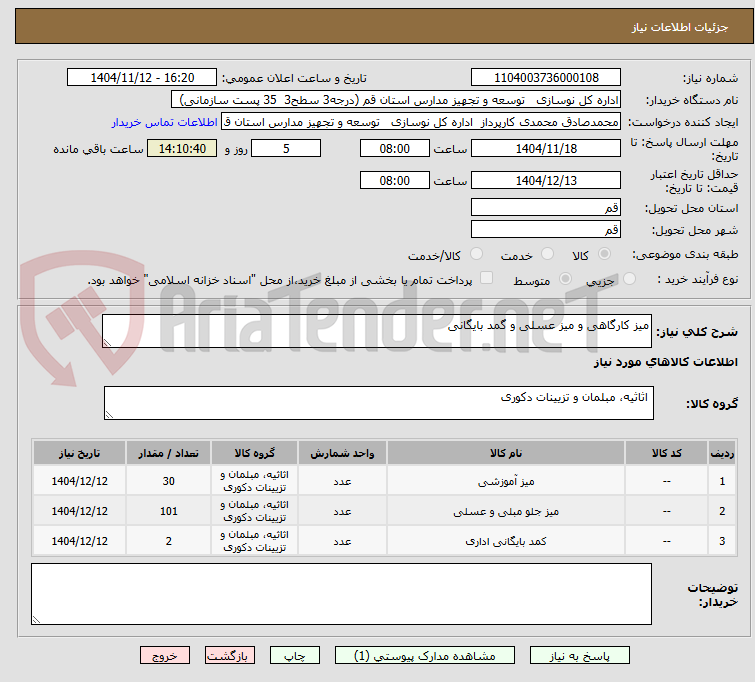The width and height of the screenshot is (755, 682).
Task: Click the تاریخ نیاز column header
Action: [x=79, y=453]
